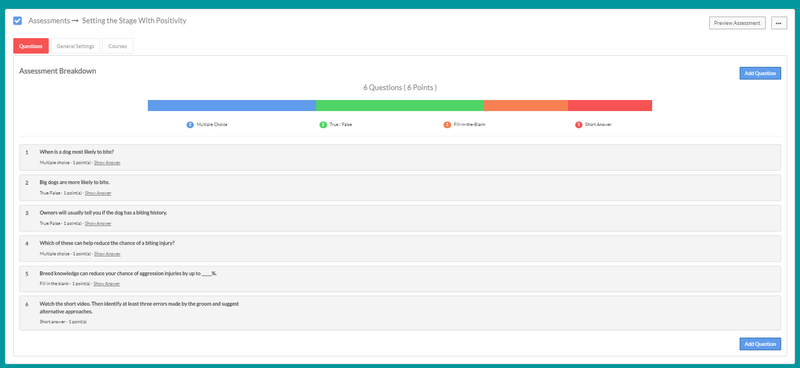Click the Fill-in-the-Blank legend count badge

point(447,125)
